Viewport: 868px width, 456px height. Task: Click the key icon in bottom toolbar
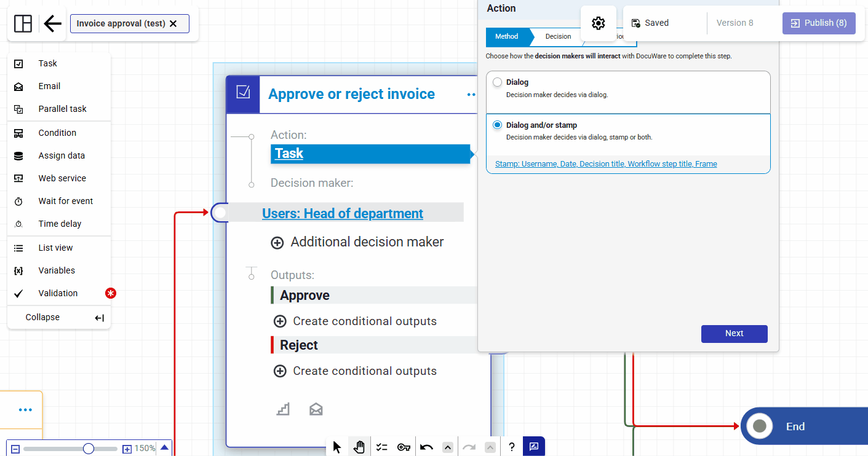(x=404, y=447)
